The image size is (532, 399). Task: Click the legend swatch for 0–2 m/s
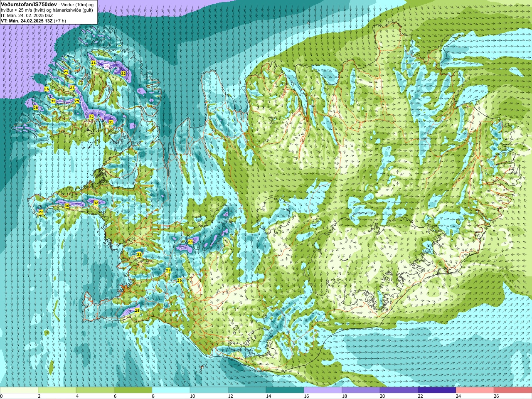click(19, 391)
